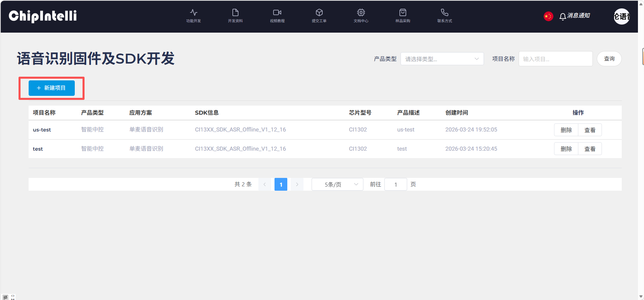View the us-test project
644x300 pixels.
pyautogui.click(x=590, y=130)
